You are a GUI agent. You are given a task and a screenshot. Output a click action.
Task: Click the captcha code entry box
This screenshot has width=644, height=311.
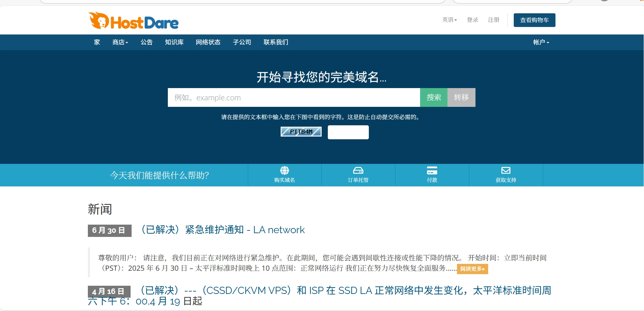[348, 132]
